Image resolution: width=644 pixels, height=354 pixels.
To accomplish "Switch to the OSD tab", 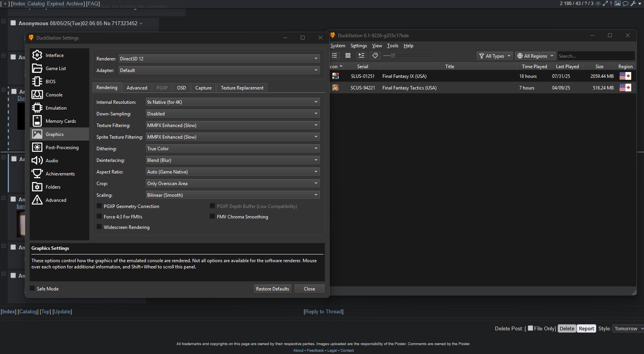I will pyautogui.click(x=181, y=88).
